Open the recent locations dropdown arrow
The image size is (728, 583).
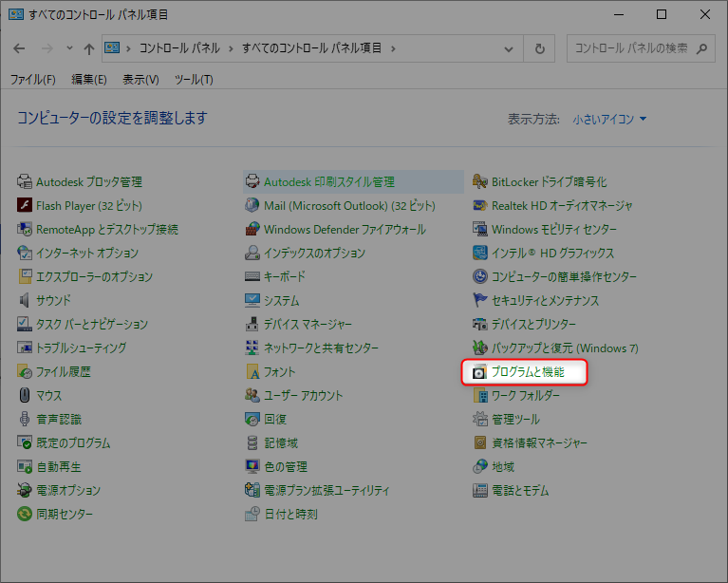tap(69, 47)
